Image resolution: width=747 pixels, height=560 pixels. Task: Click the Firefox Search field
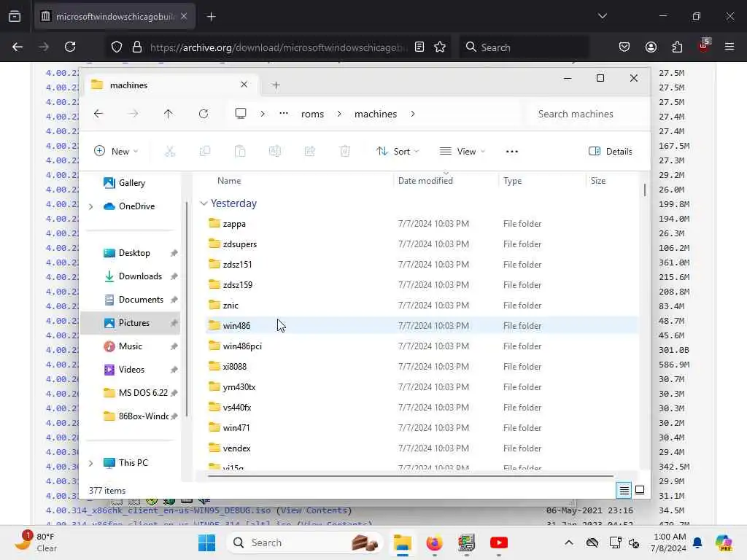524,47
